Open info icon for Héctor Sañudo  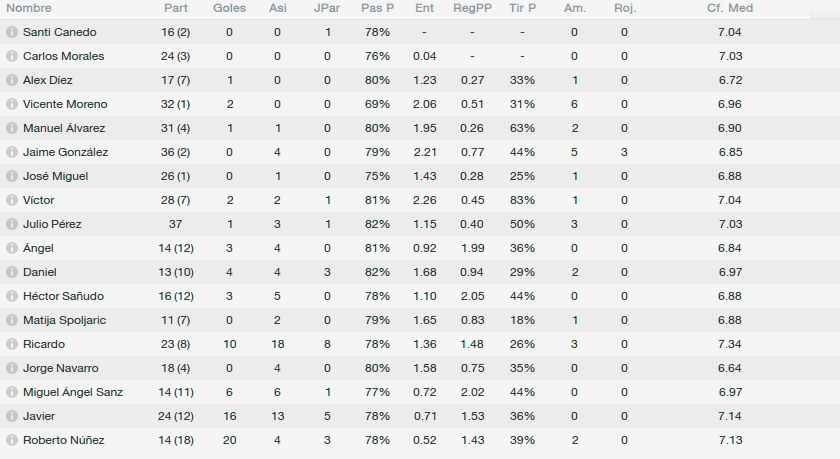click(x=12, y=296)
